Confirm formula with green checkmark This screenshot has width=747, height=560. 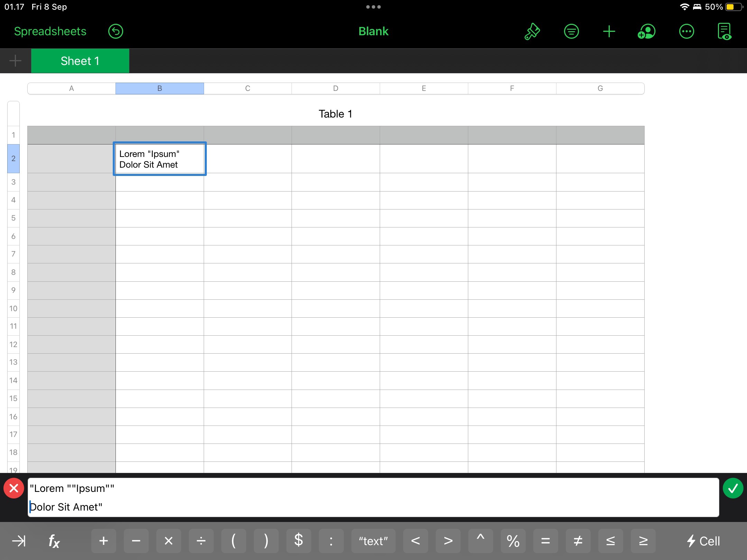tap(733, 488)
